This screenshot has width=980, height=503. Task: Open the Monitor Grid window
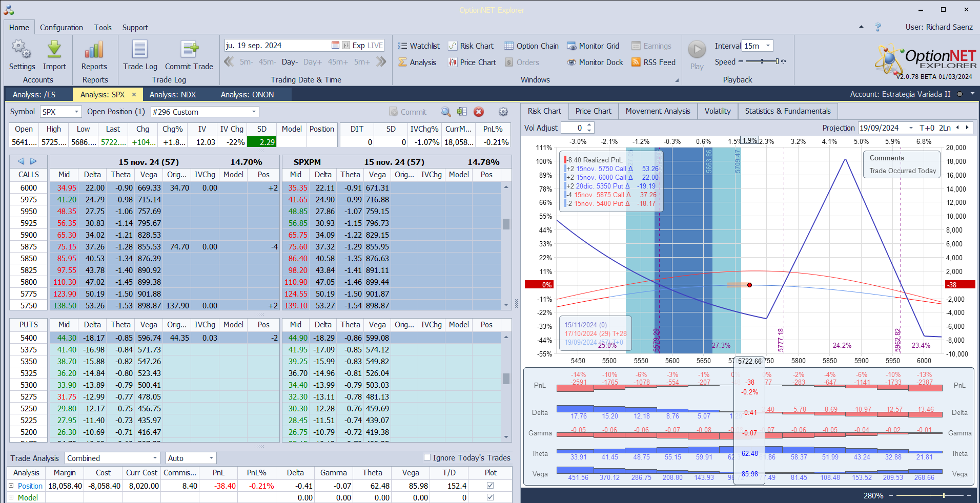593,46
